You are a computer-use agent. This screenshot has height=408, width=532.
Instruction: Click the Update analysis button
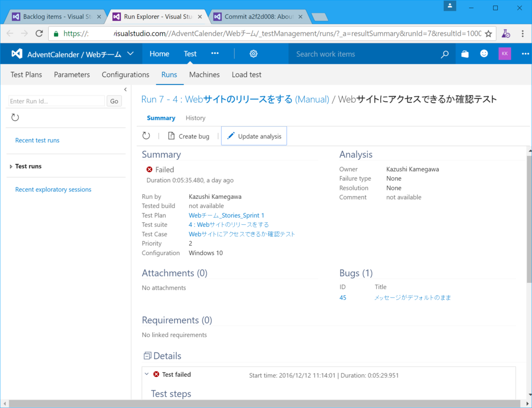(254, 136)
